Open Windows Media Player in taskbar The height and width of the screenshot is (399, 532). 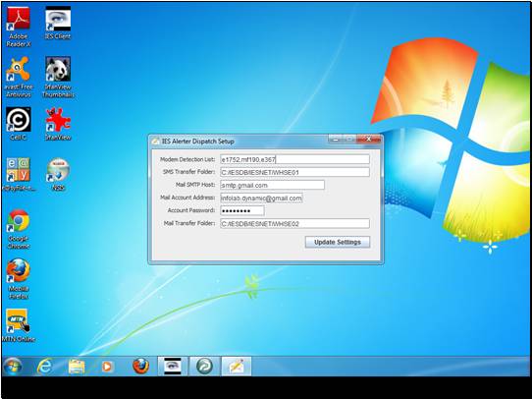107,367
